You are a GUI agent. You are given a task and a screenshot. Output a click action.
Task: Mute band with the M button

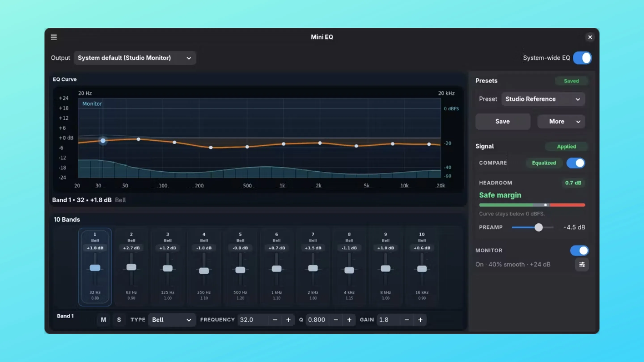(x=104, y=320)
